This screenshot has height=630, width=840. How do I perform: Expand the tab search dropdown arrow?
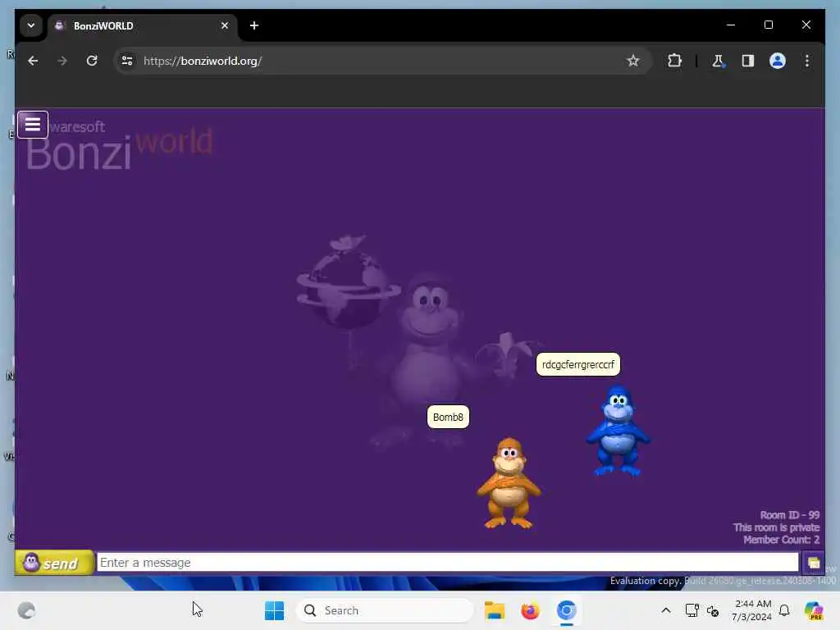[31, 25]
